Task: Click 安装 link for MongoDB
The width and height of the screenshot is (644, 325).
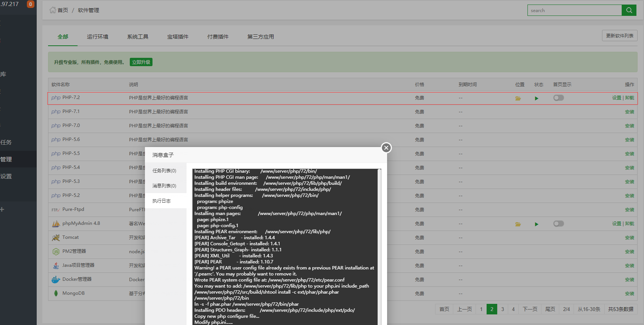Action: point(630,294)
